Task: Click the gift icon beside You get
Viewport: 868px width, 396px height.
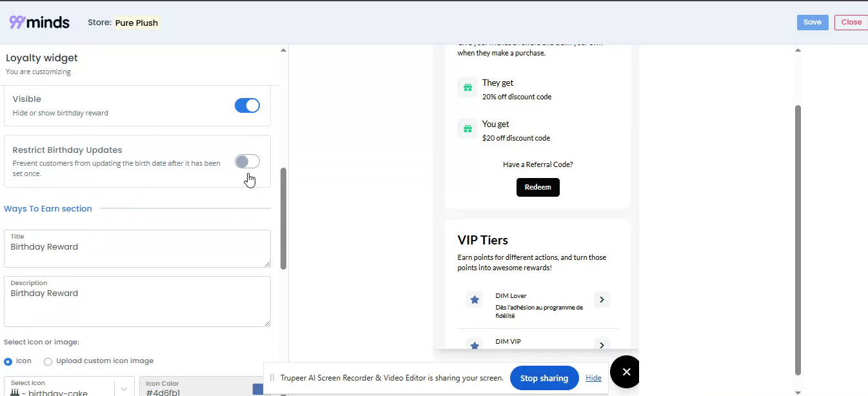Action: point(468,129)
